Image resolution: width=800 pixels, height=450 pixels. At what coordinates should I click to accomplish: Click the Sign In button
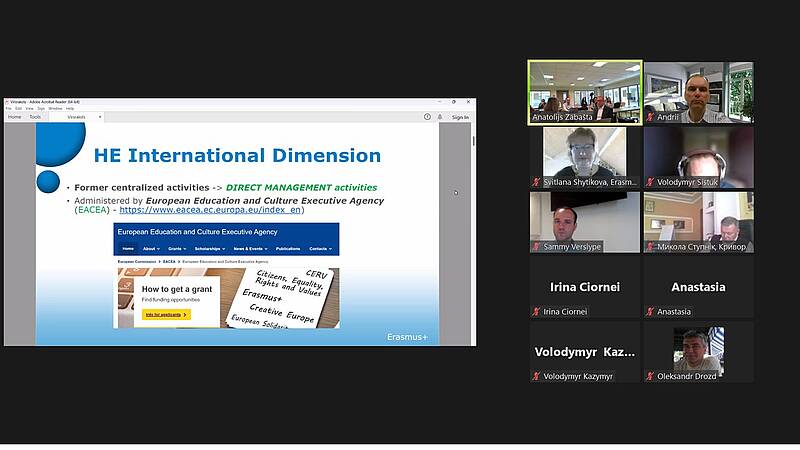coord(459,117)
